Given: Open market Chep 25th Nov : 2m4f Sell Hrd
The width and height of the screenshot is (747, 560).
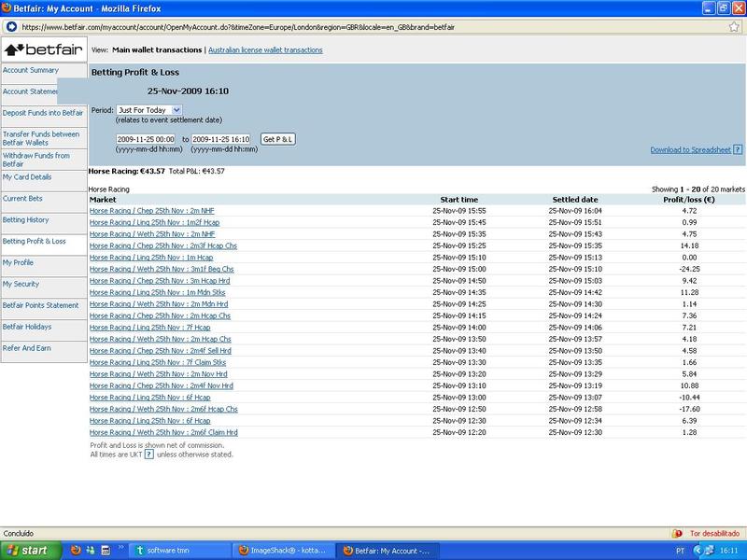Looking at the screenshot, I should [x=160, y=351].
